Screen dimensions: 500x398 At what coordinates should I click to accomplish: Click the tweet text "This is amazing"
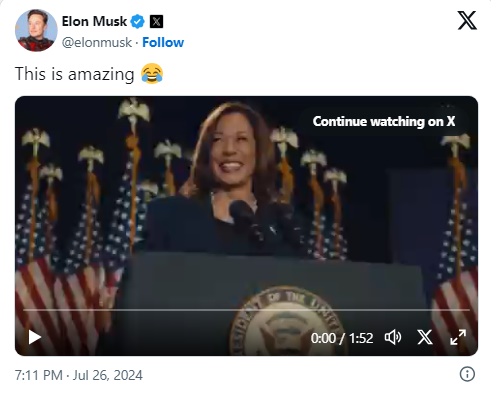tap(74, 74)
